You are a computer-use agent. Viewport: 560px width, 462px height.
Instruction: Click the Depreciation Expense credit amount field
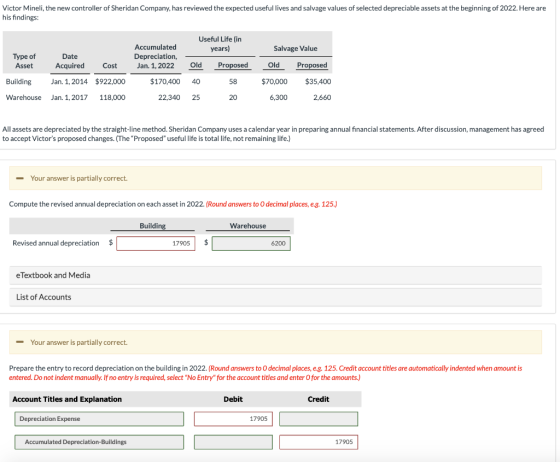(319, 419)
